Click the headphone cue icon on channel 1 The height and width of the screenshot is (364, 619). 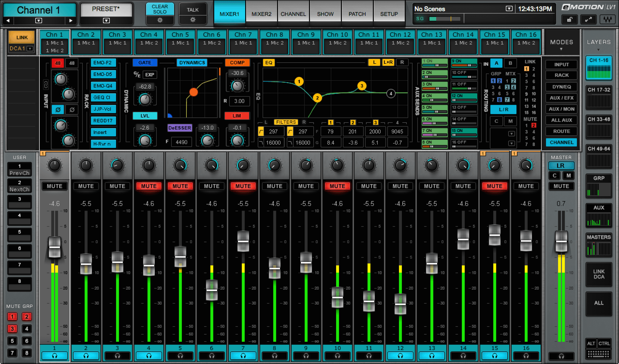point(54,356)
